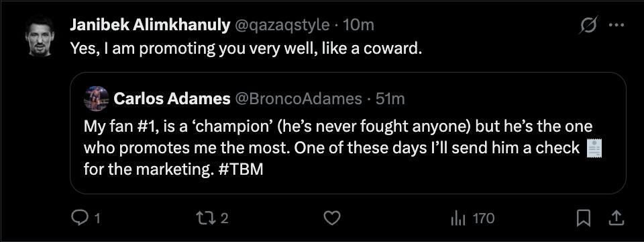
Task: Bookmark this tweet
Action: click(583, 218)
